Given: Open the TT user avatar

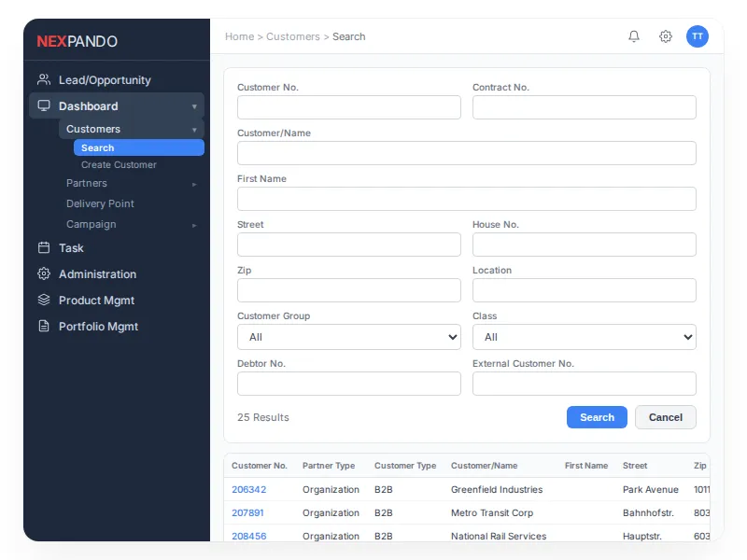Looking at the screenshot, I should [698, 36].
